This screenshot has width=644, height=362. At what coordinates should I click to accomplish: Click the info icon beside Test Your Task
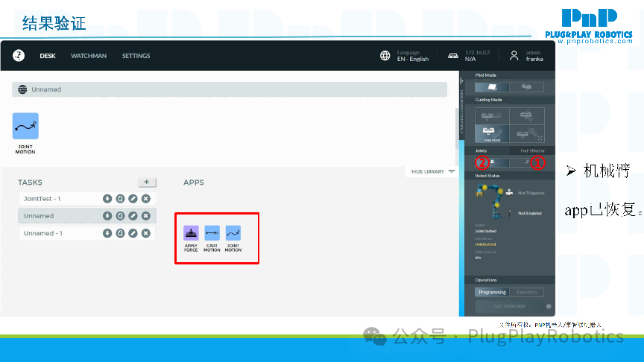pyautogui.click(x=549, y=306)
